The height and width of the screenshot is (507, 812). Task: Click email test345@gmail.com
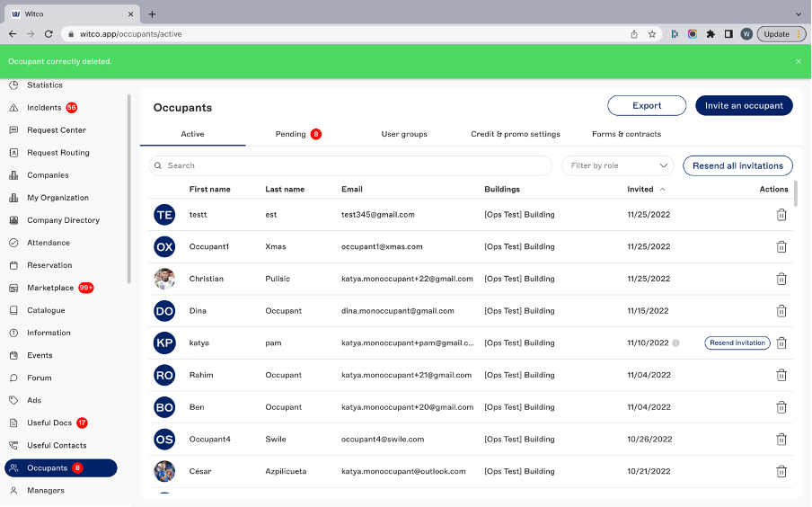[x=377, y=215]
